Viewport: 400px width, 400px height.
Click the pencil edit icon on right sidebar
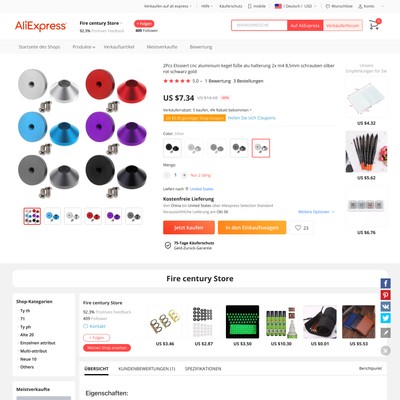tap(386, 333)
